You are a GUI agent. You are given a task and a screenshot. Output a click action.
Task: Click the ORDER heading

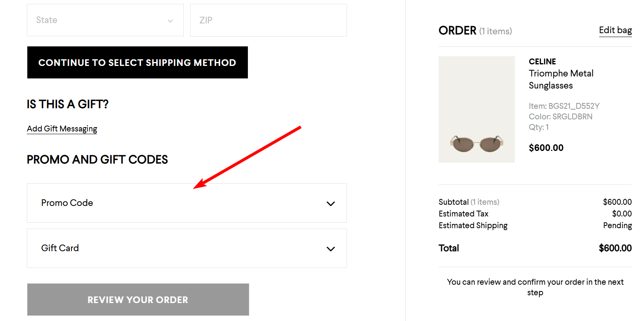[457, 30]
